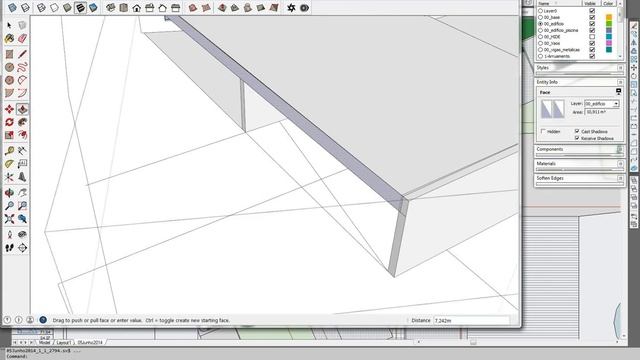Image resolution: width=640 pixels, height=360 pixels.
Task: Activate the Push/Pull tool
Action: coord(22,109)
